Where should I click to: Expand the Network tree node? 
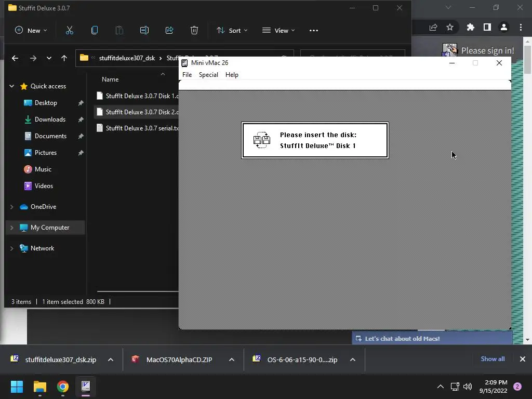coord(11,248)
